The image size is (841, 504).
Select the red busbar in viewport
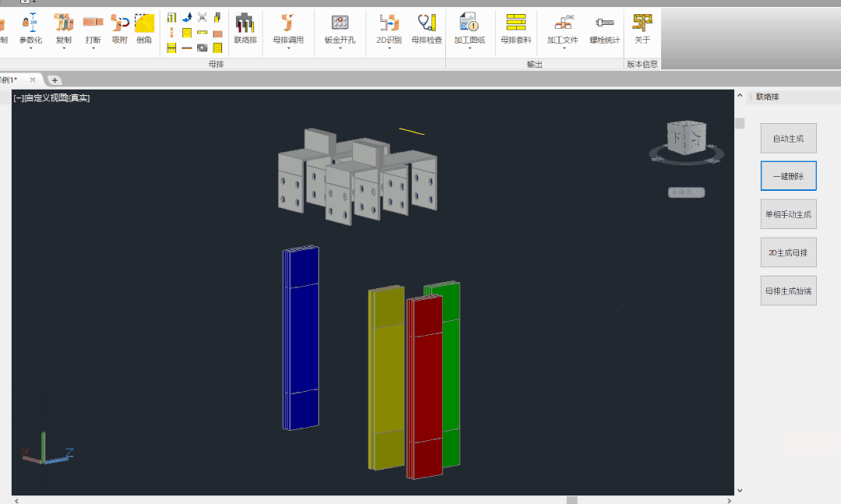pos(425,386)
